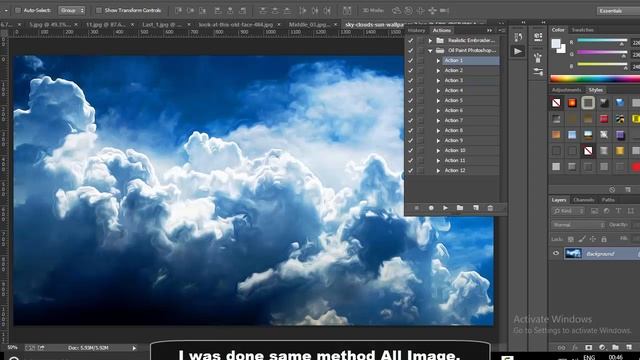640x360 pixels.
Task: Hide the Background layer with the eye icon
Action: click(x=556, y=253)
